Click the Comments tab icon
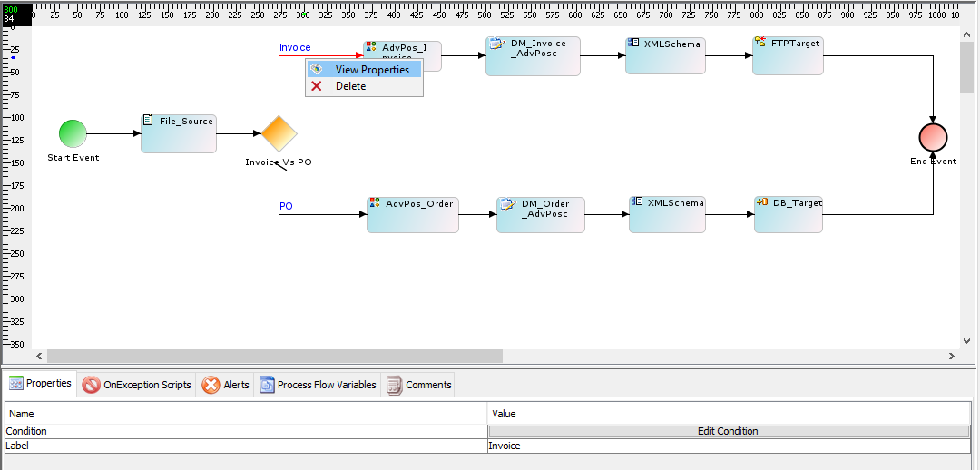 coord(394,385)
